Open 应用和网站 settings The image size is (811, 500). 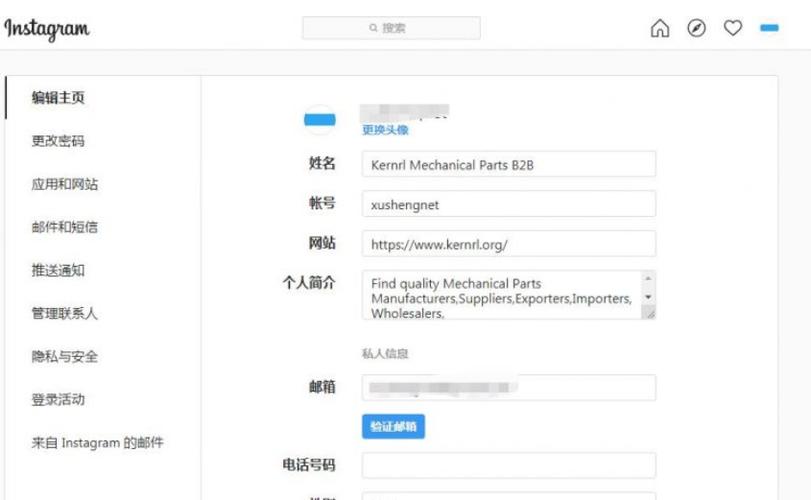click(65, 184)
